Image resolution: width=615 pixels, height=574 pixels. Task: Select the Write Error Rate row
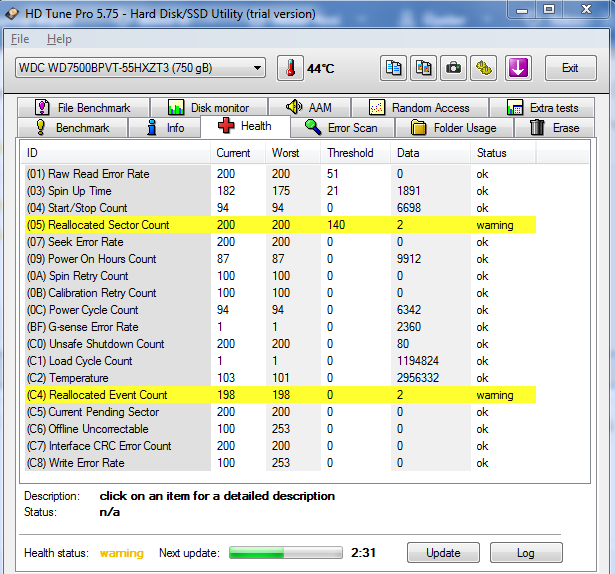(280, 463)
